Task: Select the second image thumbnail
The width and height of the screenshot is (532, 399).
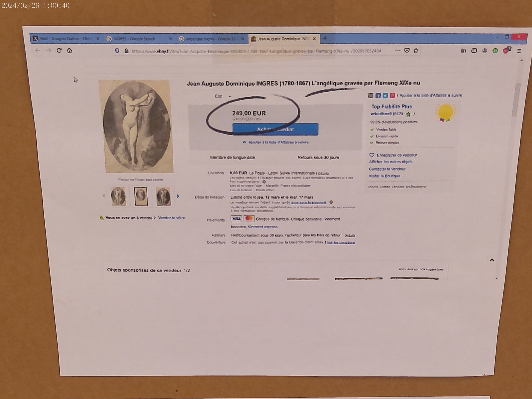Action: point(141,196)
